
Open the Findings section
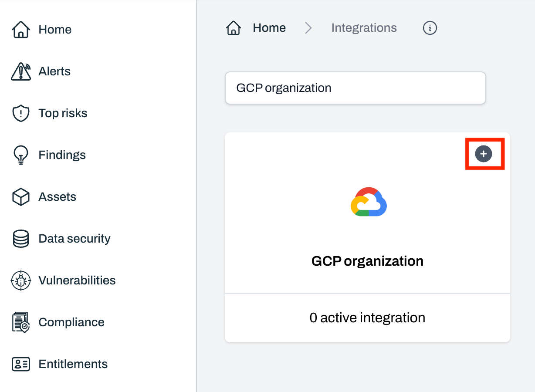[62, 155]
